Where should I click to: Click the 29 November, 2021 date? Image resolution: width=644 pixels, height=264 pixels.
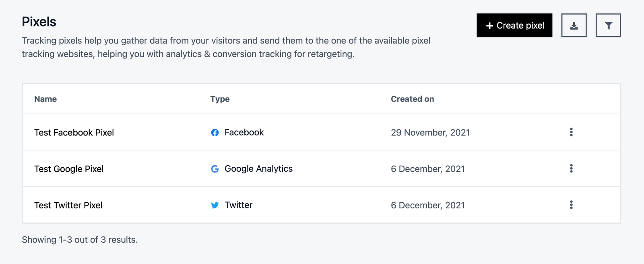(430, 133)
